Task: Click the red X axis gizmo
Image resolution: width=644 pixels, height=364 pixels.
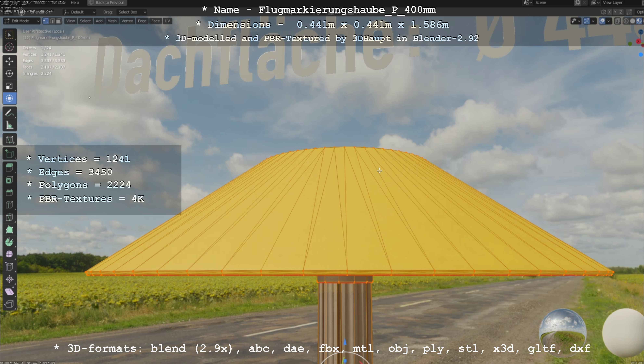Action: [638, 41]
